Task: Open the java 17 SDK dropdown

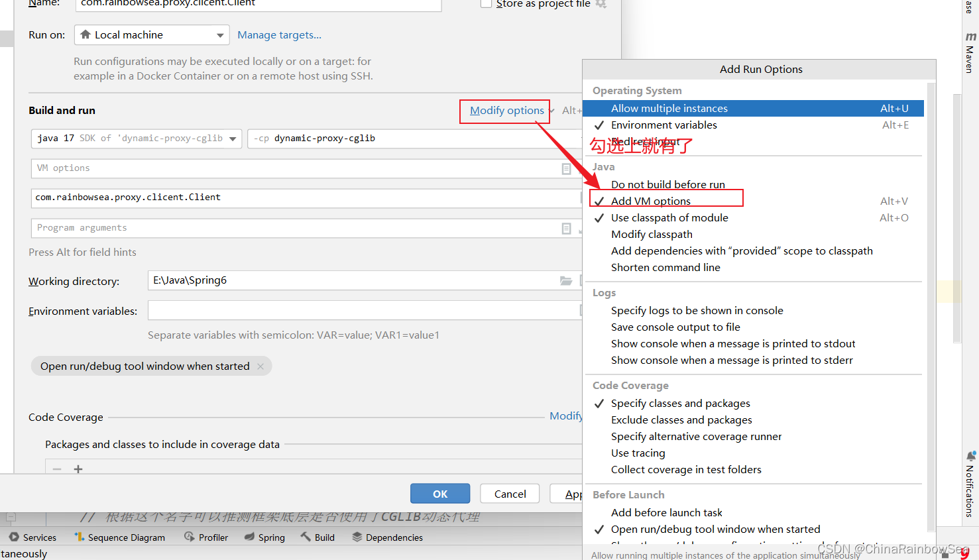Action: 137,139
